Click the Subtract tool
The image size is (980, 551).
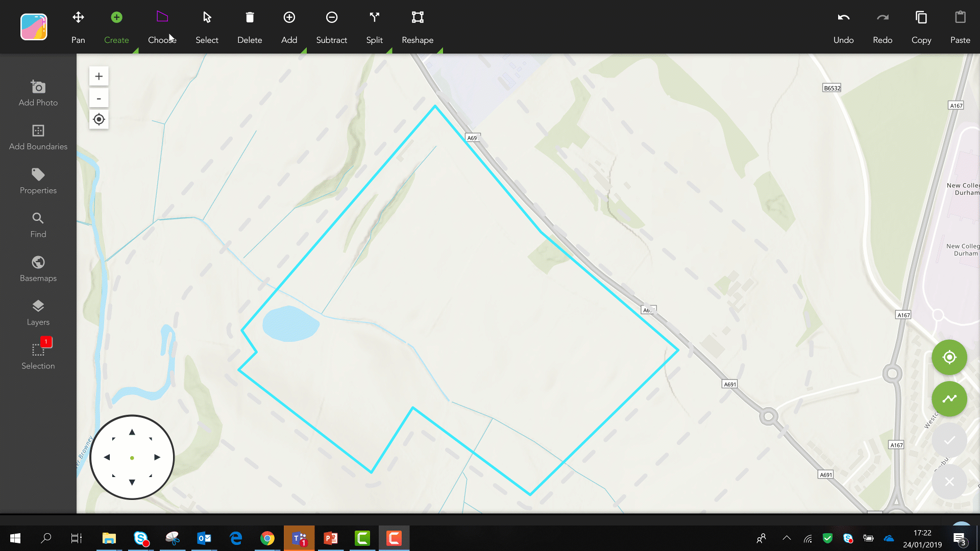pos(331,27)
